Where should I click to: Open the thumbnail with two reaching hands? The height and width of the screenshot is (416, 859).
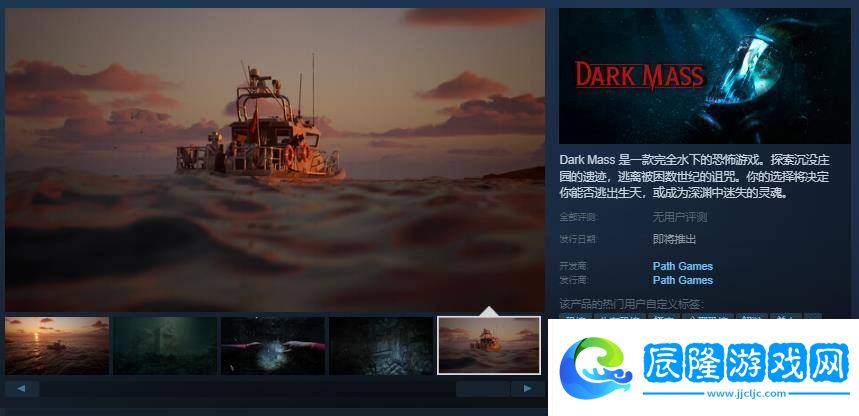click(x=273, y=346)
